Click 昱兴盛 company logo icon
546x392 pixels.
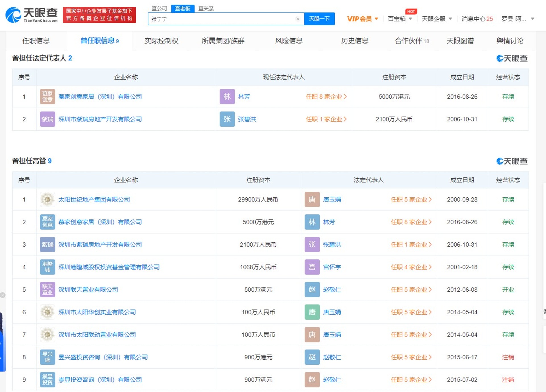[x=47, y=357]
